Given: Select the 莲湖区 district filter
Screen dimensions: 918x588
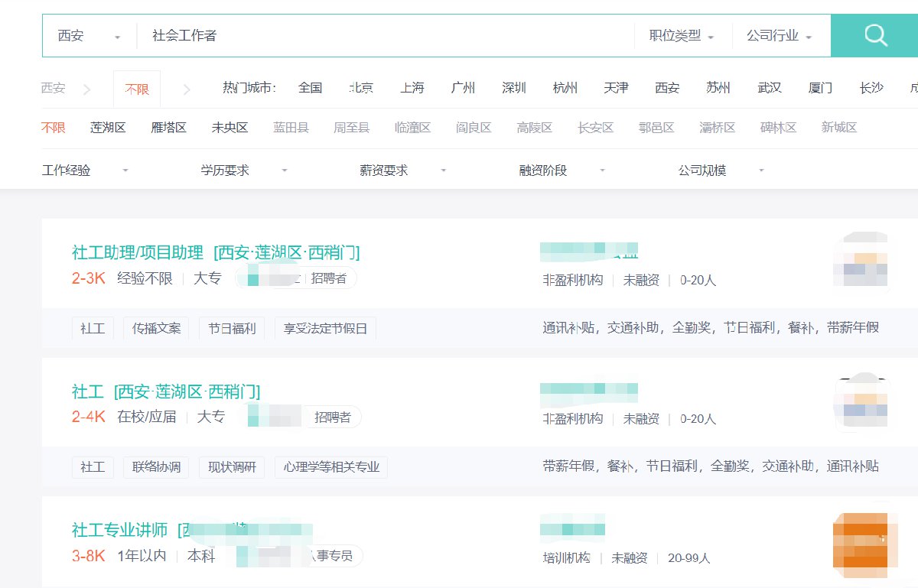Looking at the screenshot, I should 108,128.
